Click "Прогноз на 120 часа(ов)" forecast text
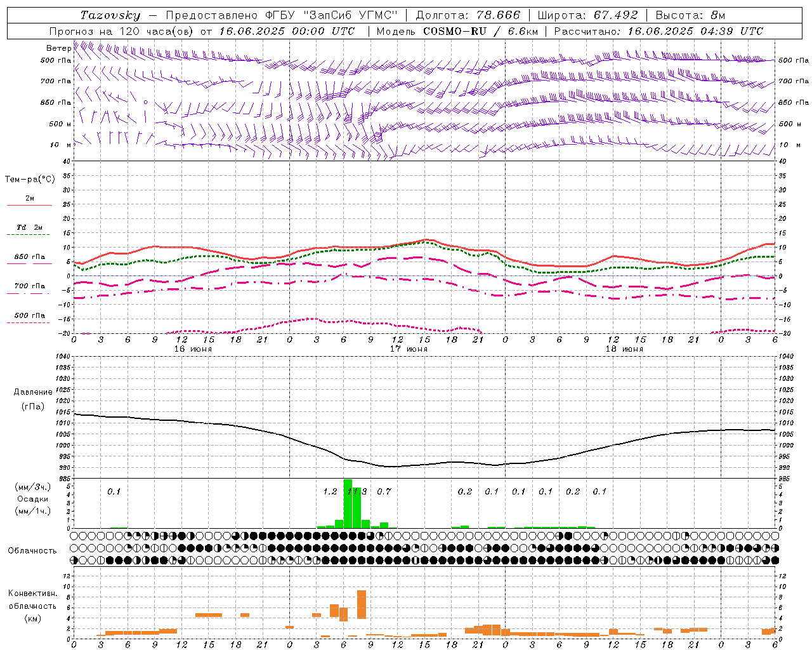The width and height of the screenshot is (812, 650). point(122,31)
